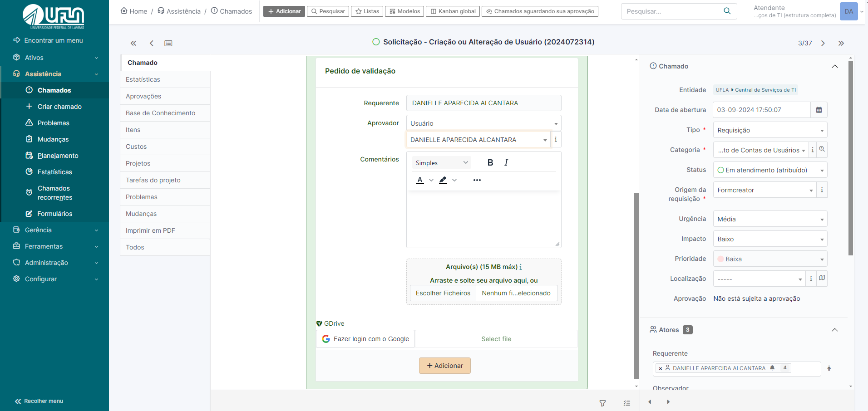Show info icon beside approver name

(x=556, y=140)
